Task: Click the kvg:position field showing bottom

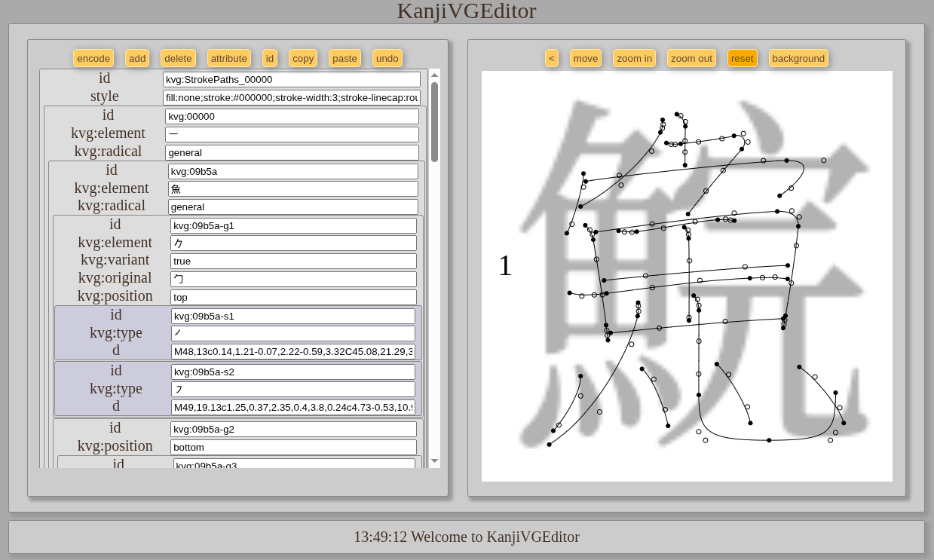Action: coord(293,447)
